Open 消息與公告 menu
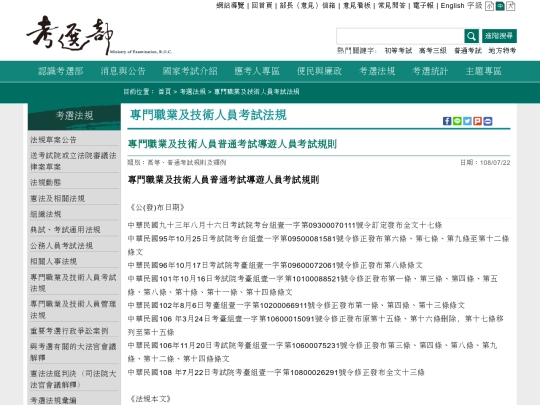Viewport: 540px width, 405px height. 123,71
